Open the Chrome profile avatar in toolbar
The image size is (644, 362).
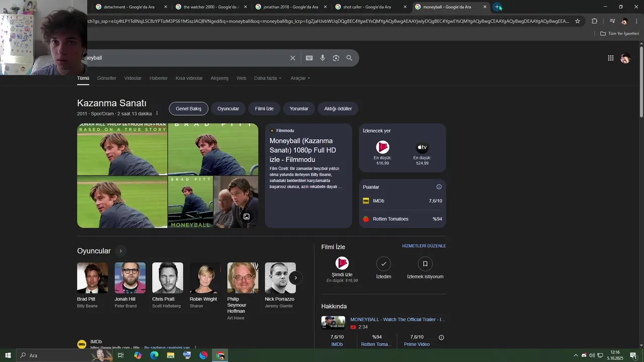pos(624,21)
